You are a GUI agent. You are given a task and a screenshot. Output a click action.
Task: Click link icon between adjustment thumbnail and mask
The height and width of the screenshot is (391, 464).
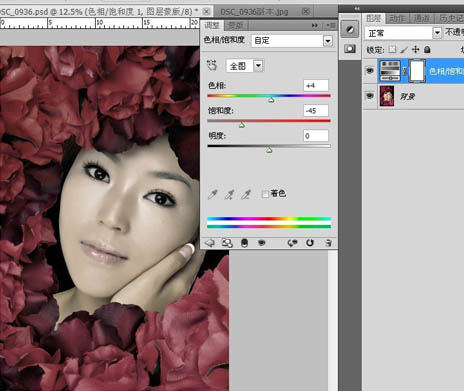click(405, 71)
